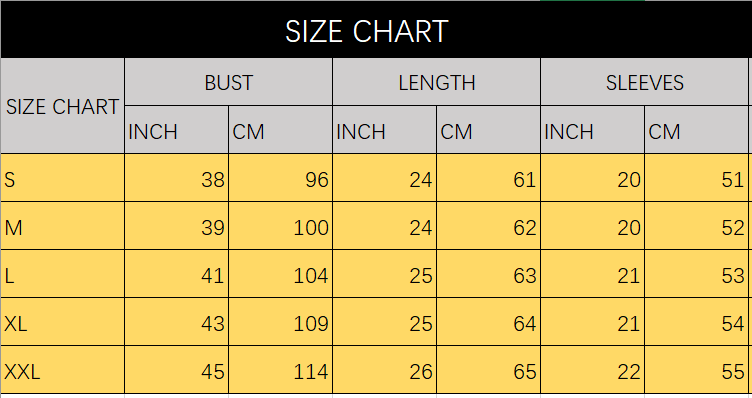Click the XXL bust cell showing 114

281,370
